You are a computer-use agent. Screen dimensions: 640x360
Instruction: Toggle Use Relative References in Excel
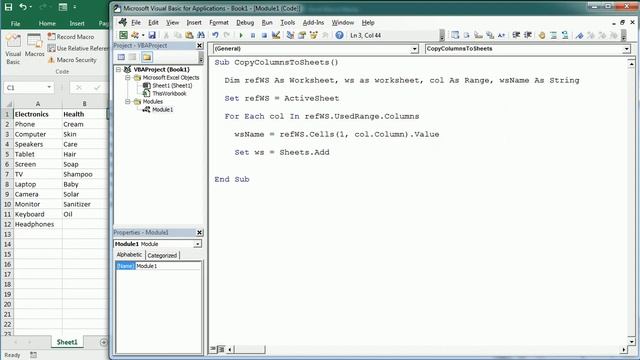coord(78,48)
